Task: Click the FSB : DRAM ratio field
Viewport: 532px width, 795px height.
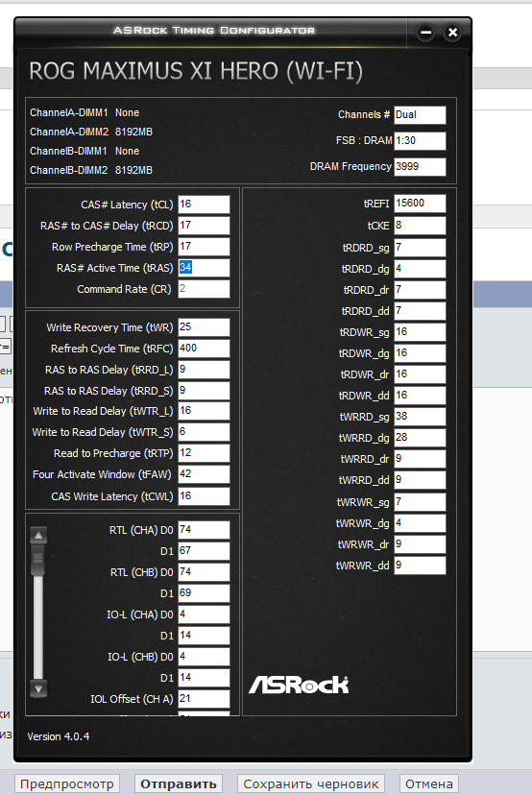Action: click(x=420, y=141)
